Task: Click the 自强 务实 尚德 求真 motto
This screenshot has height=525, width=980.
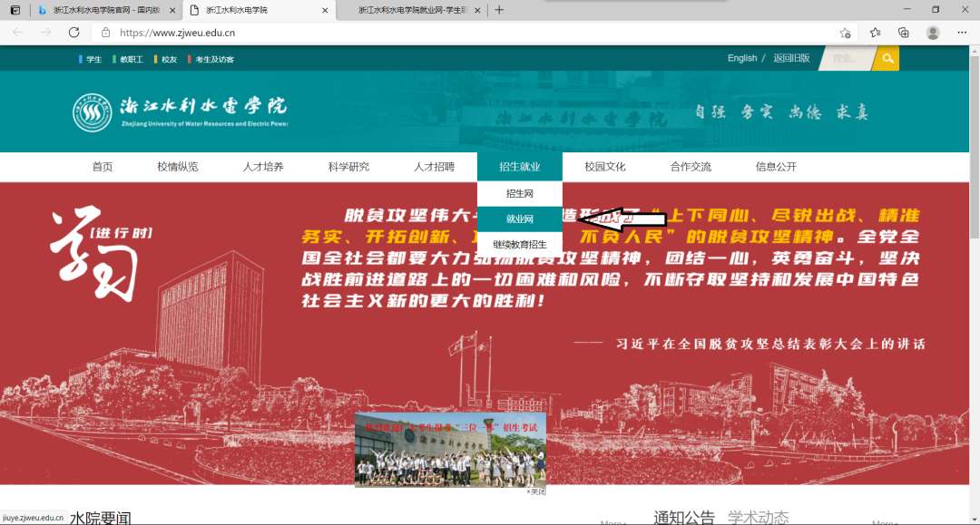Action: pyautogui.click(x=782, y=112)
